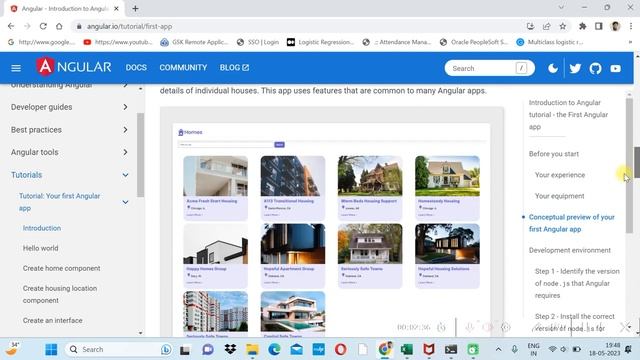Show more bookmarks chevron
Viewport: 640px width, 360px height.
click(630, 42)
